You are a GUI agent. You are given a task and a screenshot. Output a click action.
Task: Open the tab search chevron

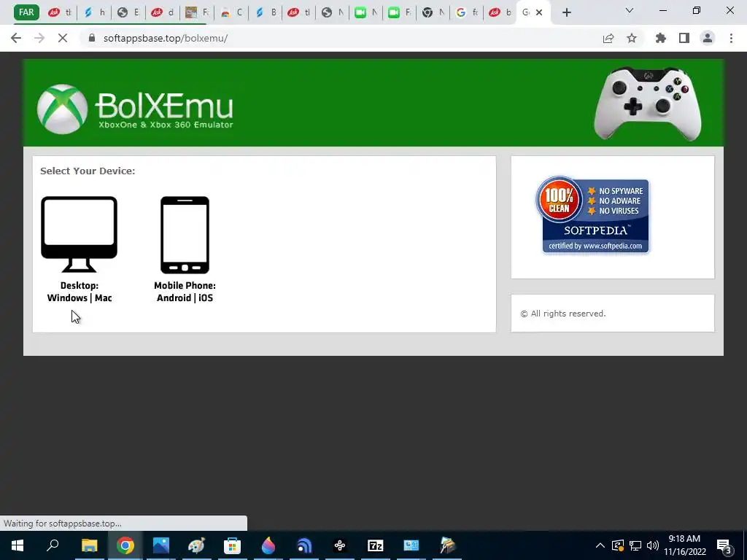pos(630,10)
